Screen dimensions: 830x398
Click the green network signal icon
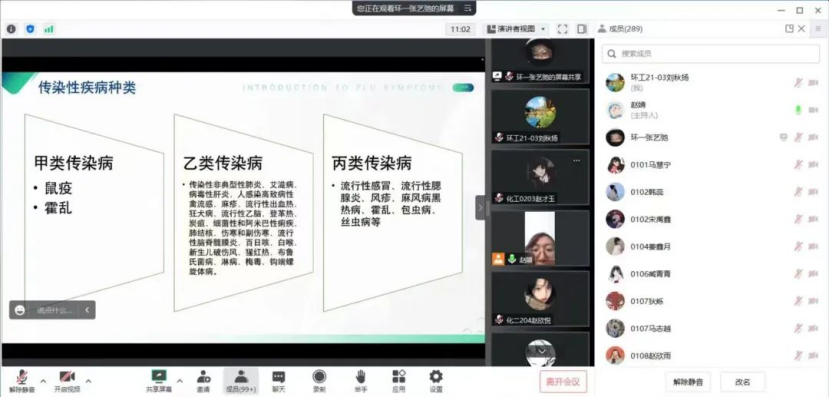click(x=49, y=29)
